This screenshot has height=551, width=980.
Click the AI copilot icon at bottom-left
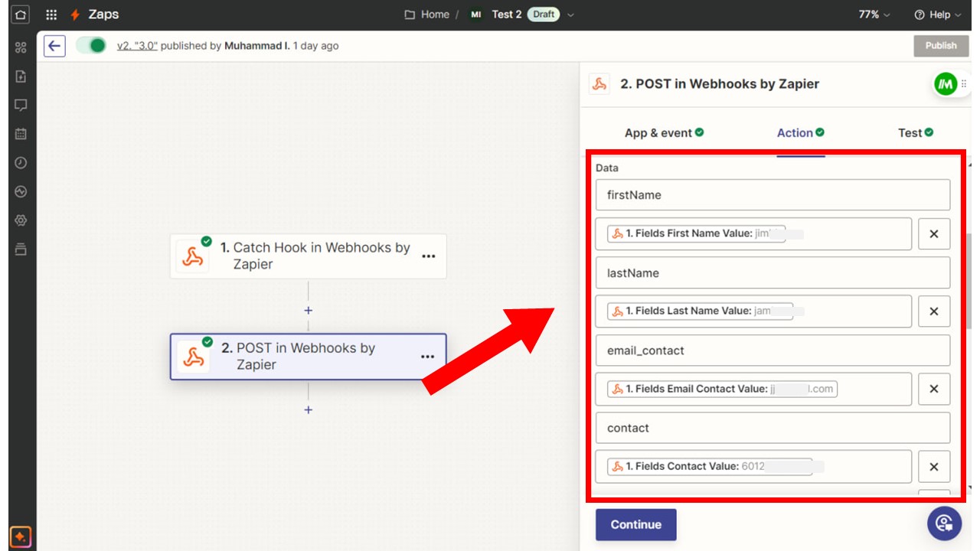click(21, 536)
